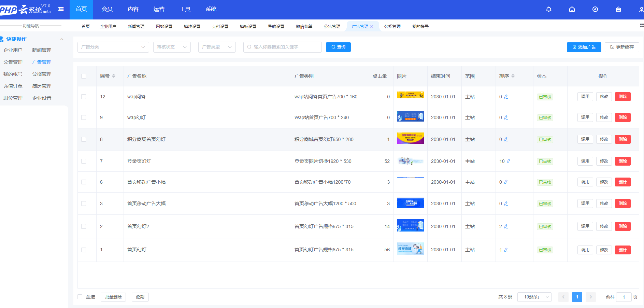Open the compass navigation icon

(x=595, y=9)
